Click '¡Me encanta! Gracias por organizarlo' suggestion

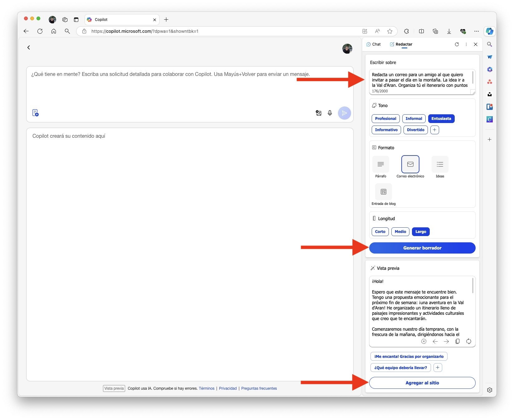tap(409, 357)
